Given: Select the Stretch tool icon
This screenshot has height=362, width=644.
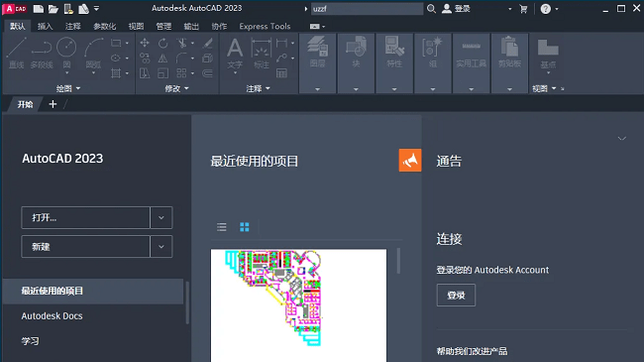Looking at the screenshot, I should tap(145, 73).
